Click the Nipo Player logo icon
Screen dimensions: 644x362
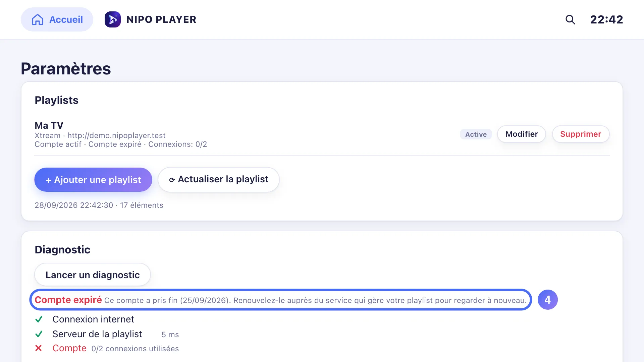click(113, 19)
